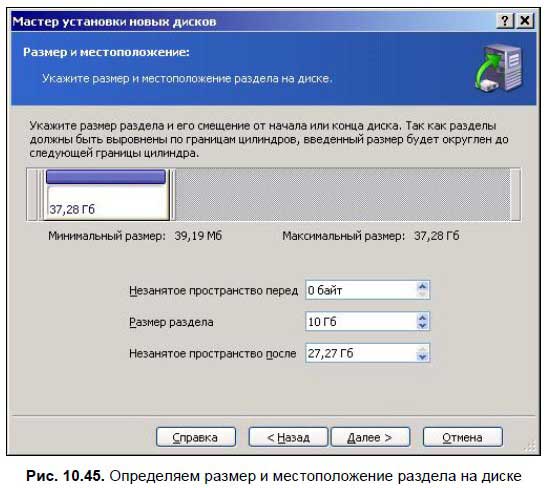Click the right handle of partition block
Viewport: 548px width, 488px height.
click(x=172, y=195)
